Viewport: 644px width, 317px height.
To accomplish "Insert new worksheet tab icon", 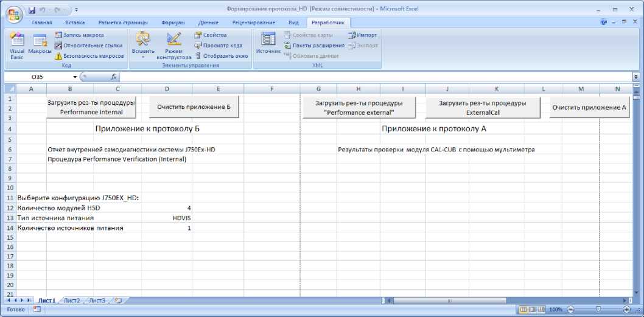I will pyautogui.click(x=119, y=301).
